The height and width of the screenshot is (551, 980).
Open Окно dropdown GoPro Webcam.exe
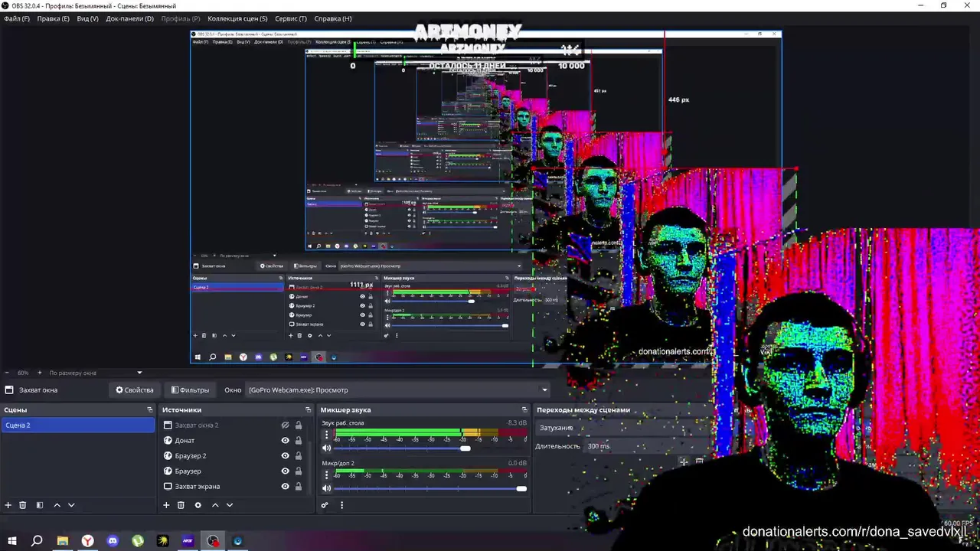point(397,390)
